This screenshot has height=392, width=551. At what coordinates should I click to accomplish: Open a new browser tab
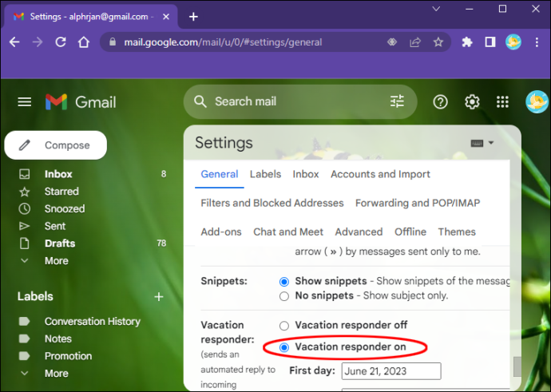coord(193,17)
